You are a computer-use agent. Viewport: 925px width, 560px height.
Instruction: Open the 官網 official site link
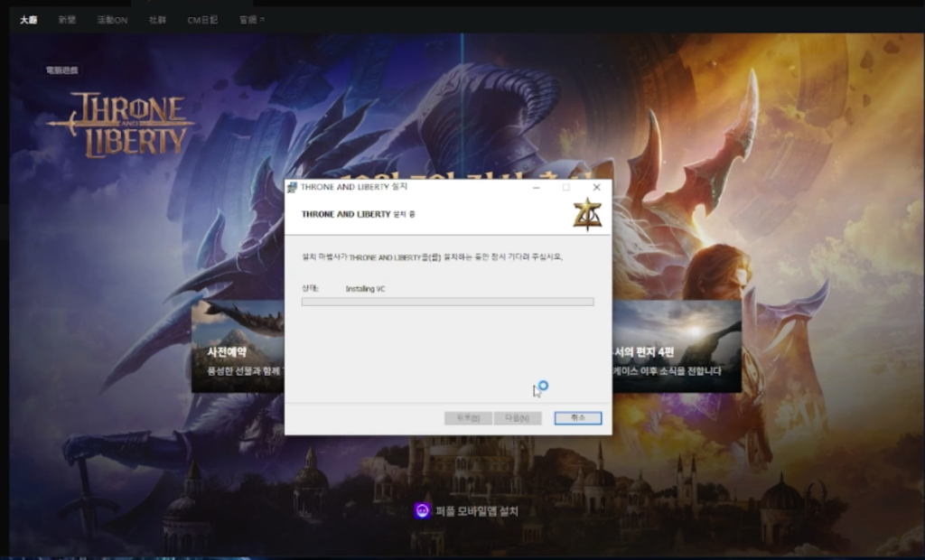(x=248, y=20)
